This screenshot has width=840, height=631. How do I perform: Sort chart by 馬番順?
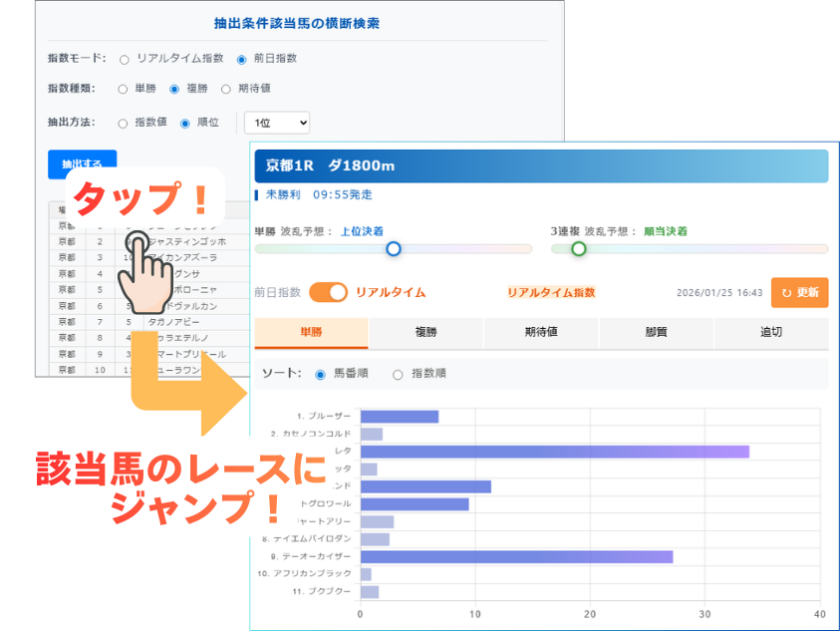click(x=320, y=375)
